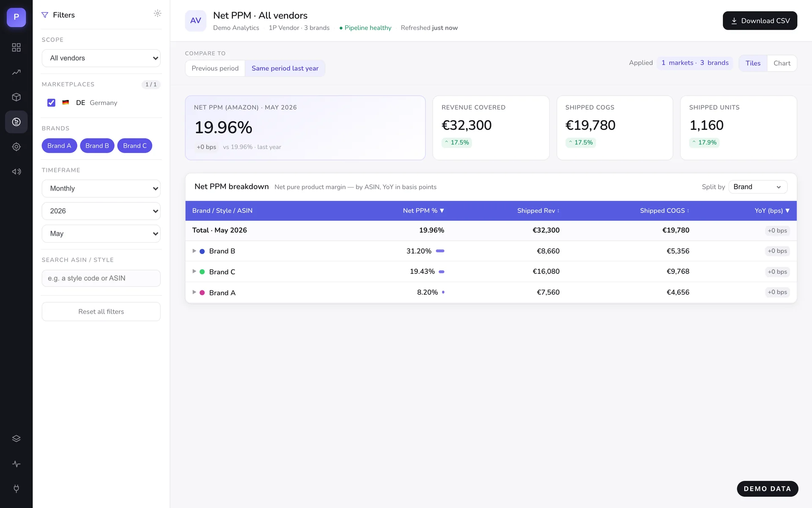The image size is (812, 508).
Task: Toggle the Brand C filter chip
Action: (135, 146)
